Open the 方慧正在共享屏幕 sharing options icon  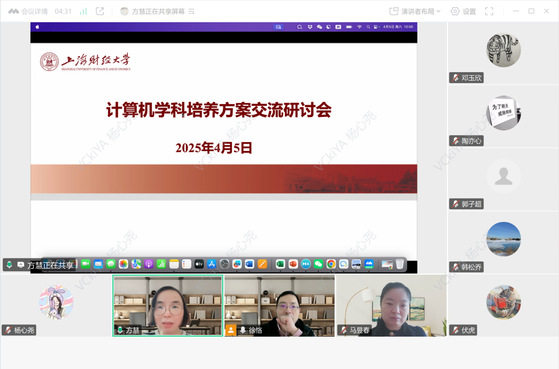pyautogui.click(x=191, y=11)
